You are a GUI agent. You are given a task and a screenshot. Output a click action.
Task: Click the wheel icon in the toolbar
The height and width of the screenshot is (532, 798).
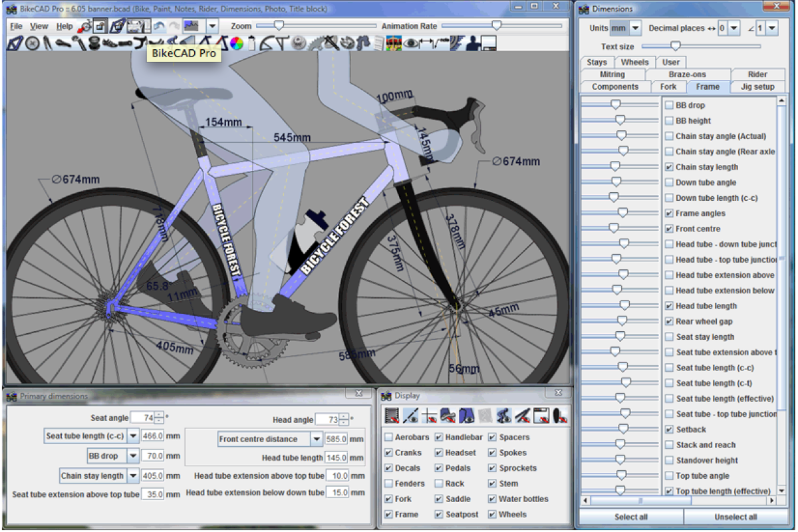click(x=31, y=44)
